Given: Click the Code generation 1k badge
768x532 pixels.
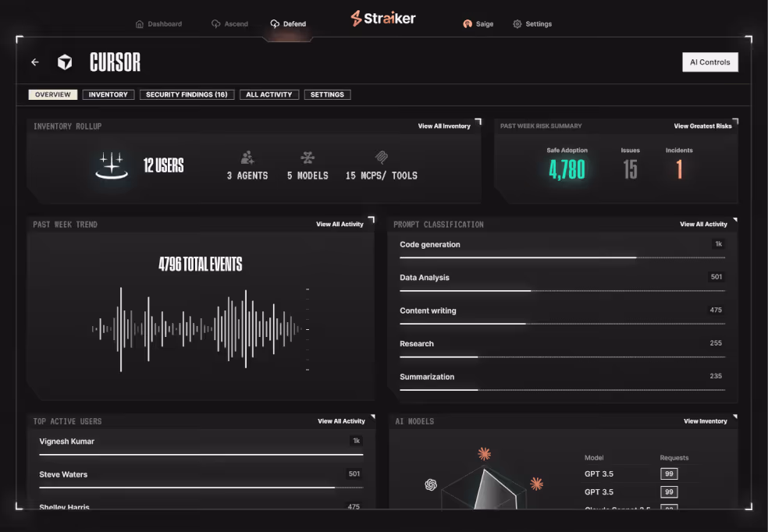Looking at the screenshot, I should coord(719,244).
